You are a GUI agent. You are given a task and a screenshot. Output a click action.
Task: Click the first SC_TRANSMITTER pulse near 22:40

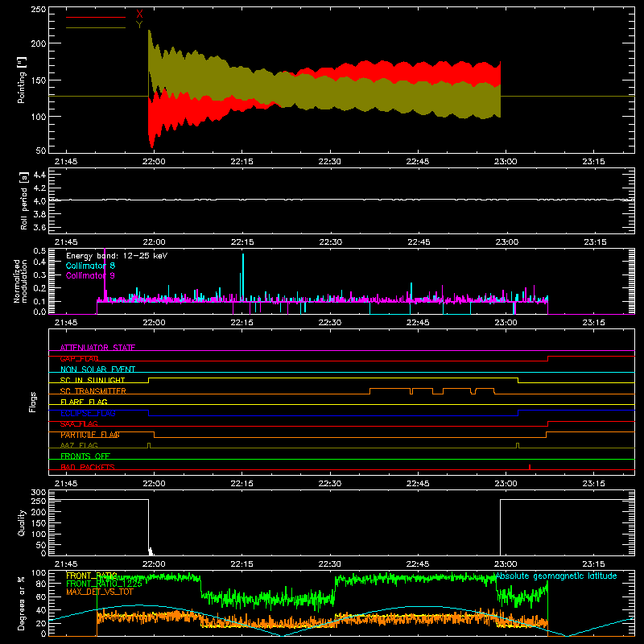point(390,390)
